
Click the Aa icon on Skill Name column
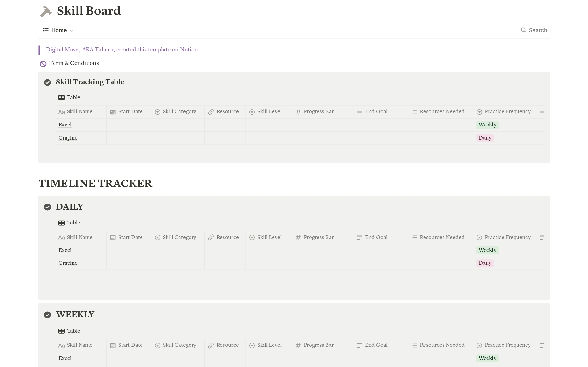61,112
